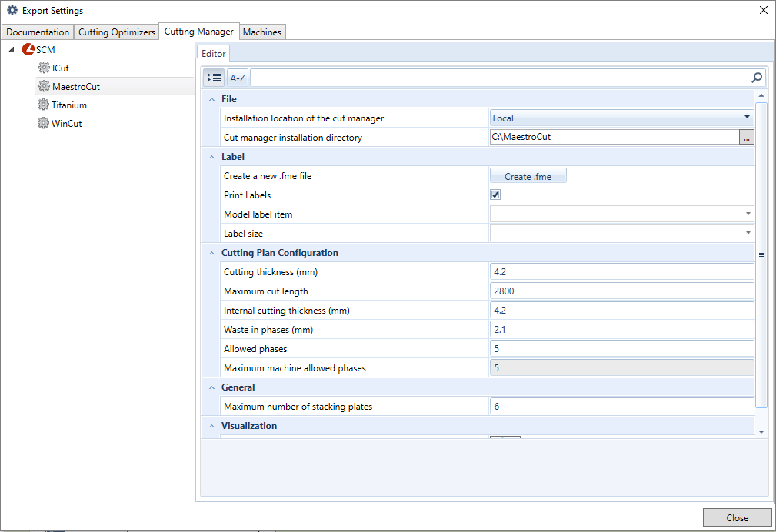Open the Cutting Optimizers tab
Screen dimensions: 776x532
pos(115,32)
